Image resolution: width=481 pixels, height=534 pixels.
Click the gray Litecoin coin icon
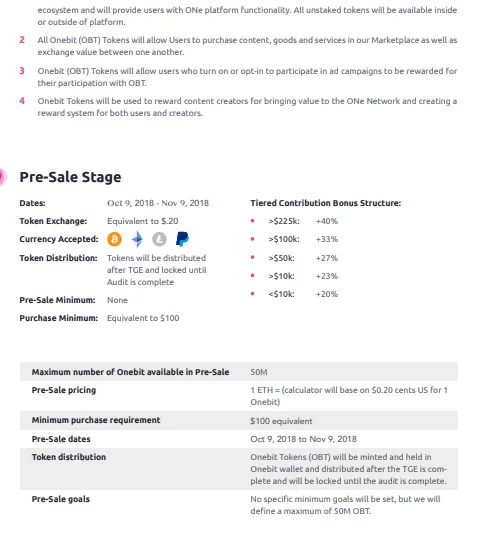[x=159, y=239]
